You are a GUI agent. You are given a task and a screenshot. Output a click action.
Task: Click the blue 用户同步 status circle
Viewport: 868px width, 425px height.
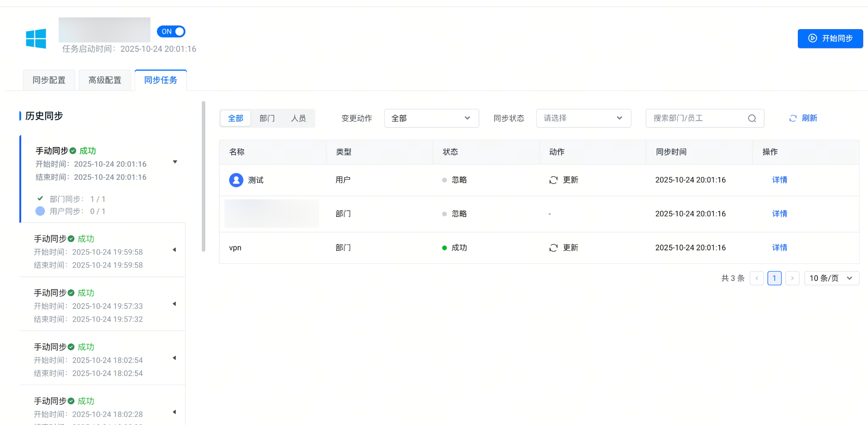40,211
